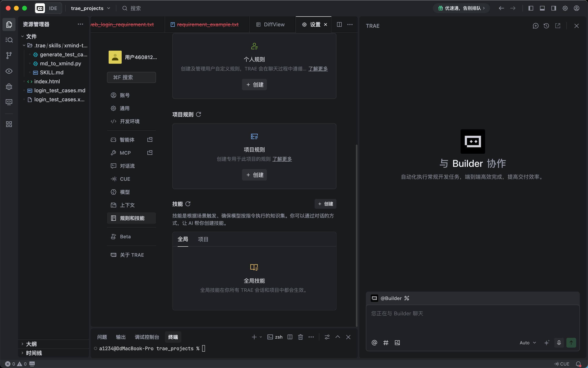This screenshot has height=368, width=588.
Task: Click the notification bell in status bar
Action: 579,364
